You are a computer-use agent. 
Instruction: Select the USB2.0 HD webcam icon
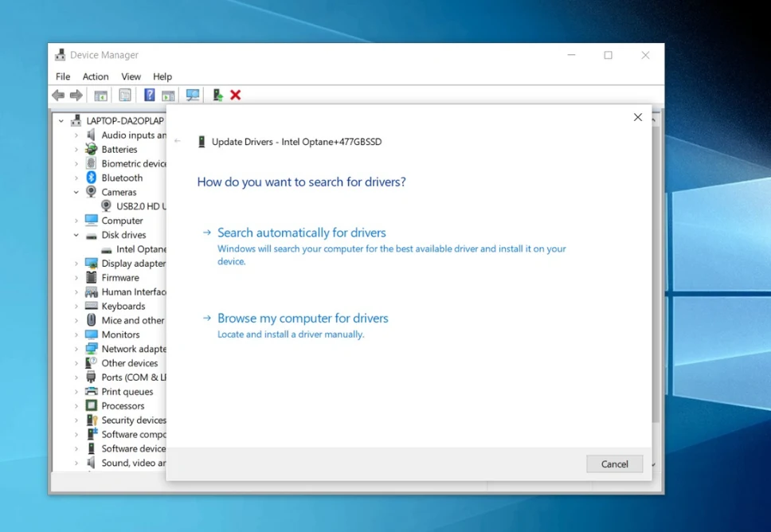[x=106, y=206]
